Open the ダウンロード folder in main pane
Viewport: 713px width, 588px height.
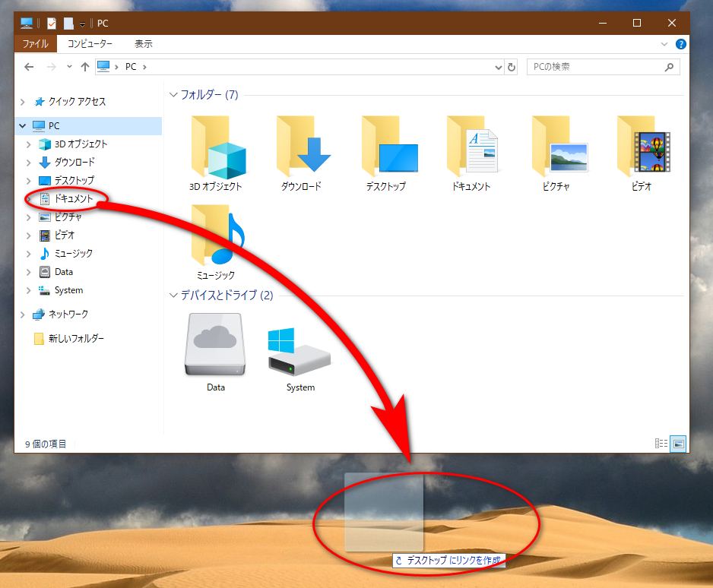tap(301, 147)
